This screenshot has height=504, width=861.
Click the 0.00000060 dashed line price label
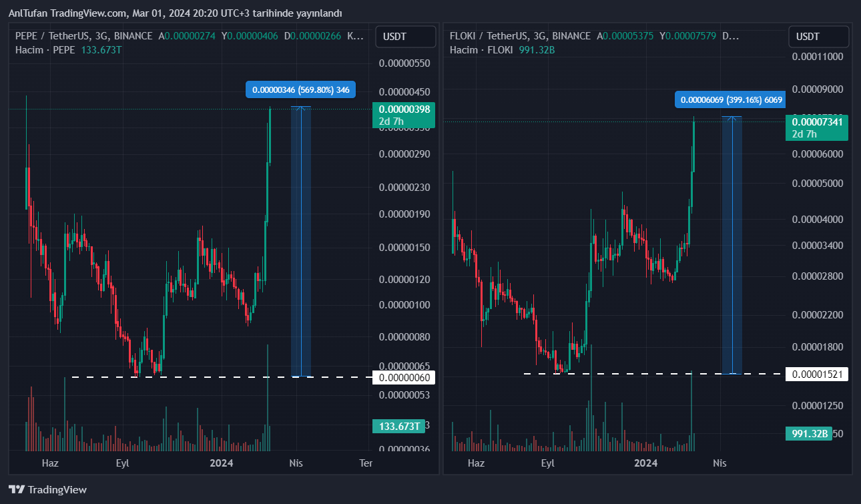(x=404, y=378)
